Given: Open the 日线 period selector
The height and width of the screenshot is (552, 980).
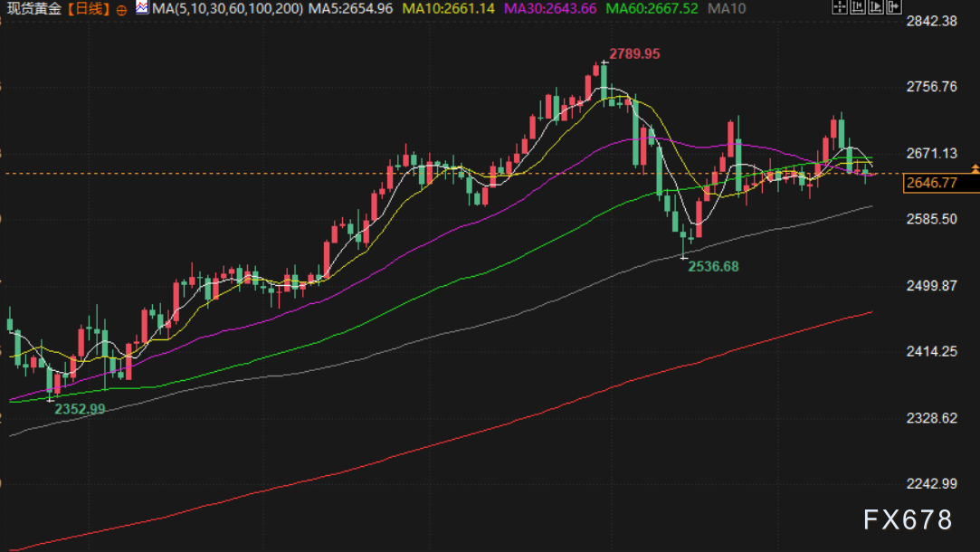Looking at the screenshot, I should [88, 9].
